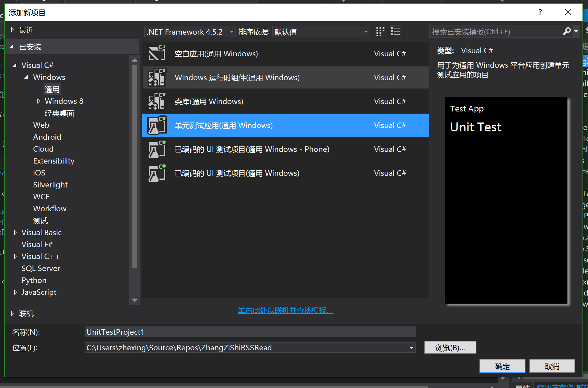This screenshot has height=388, width=588.
Task: Click the blank app (Universal Windows) template icon
Action: [x=157, y=53]
